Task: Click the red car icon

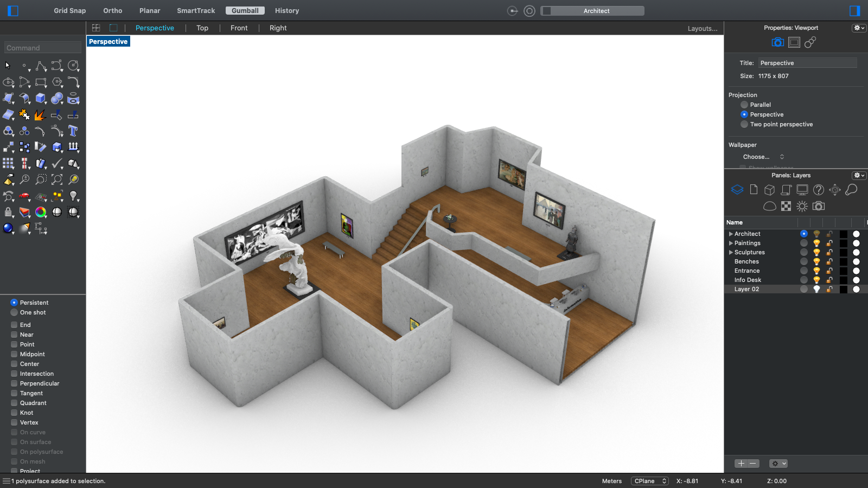Action: (24, 196)
